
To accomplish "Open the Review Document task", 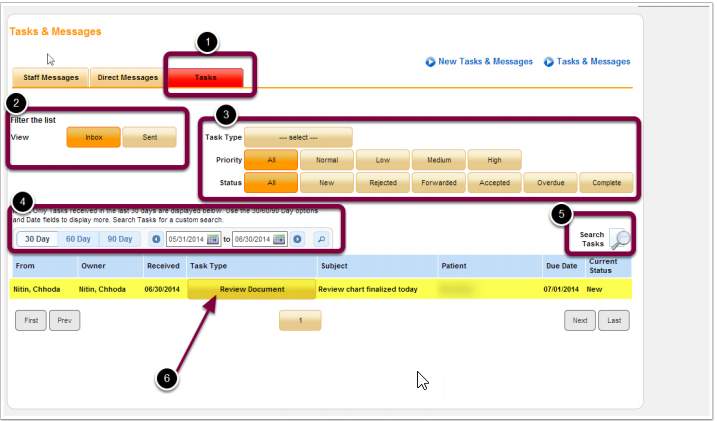I will click(x=252, y=290).
